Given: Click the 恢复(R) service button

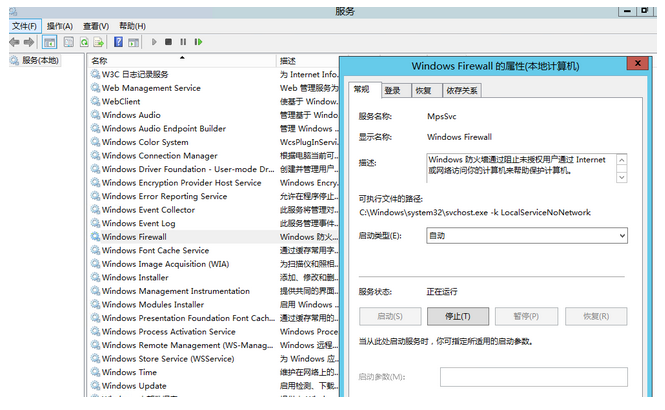Looking at the screenshot, I should point(596,316).
